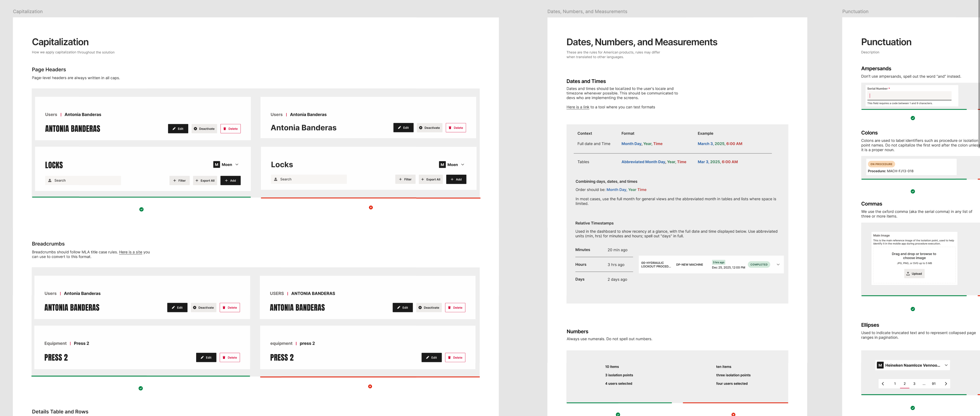
Task: Select page 2 in the pagination
Action: [905, 384]
